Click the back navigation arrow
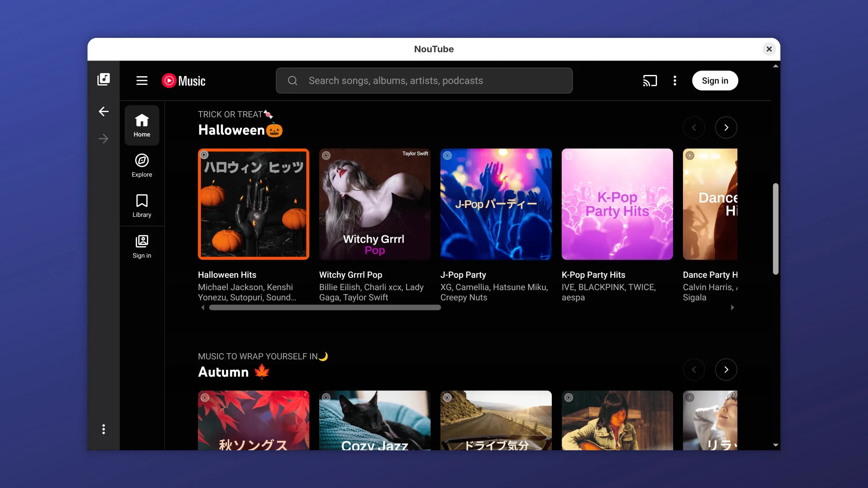 point(103,111)
